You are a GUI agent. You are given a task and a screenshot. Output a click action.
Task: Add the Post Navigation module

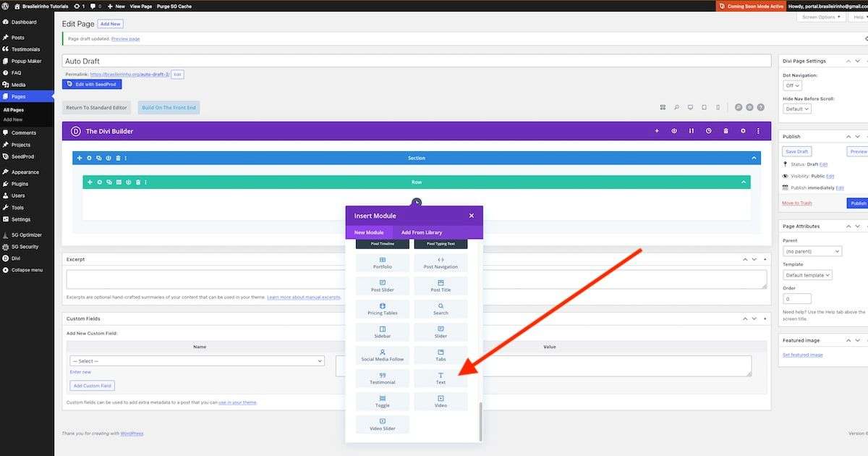click(441, 262)
